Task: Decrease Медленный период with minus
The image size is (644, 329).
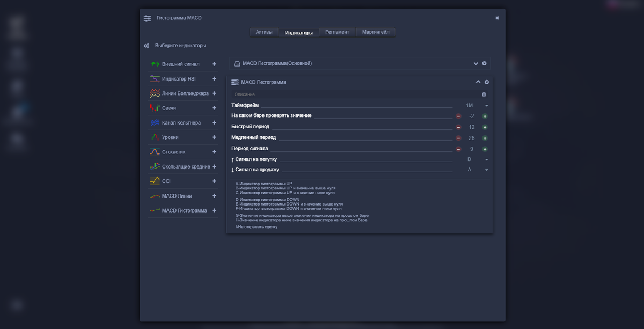Action: (458, 138)
